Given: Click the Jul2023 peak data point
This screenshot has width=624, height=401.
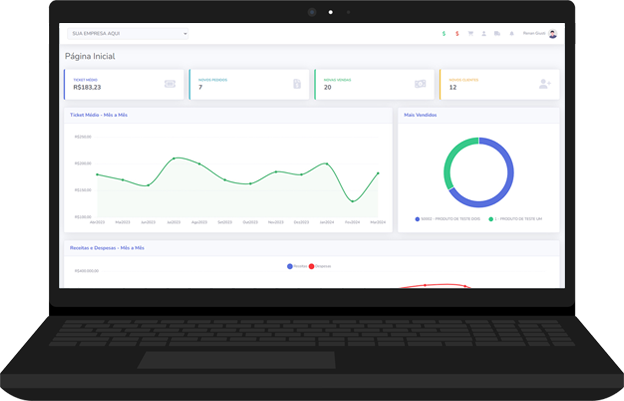Looking at the screenshot, I should 174,158.
